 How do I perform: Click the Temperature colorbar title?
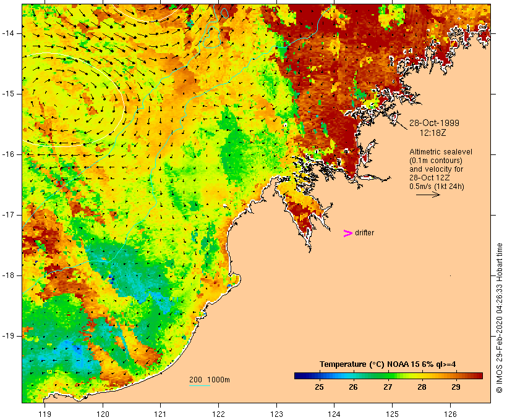388,364
